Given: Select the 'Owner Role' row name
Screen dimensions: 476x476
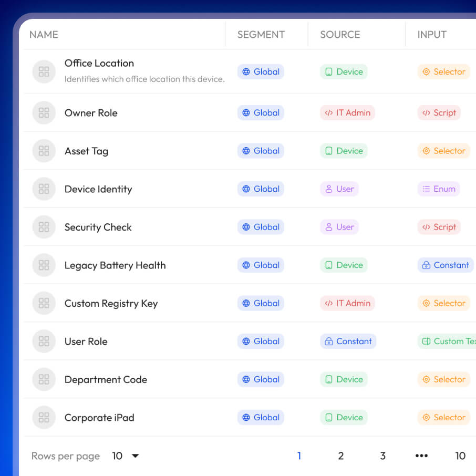Looking at the screenshot, I should pos(91,113).
